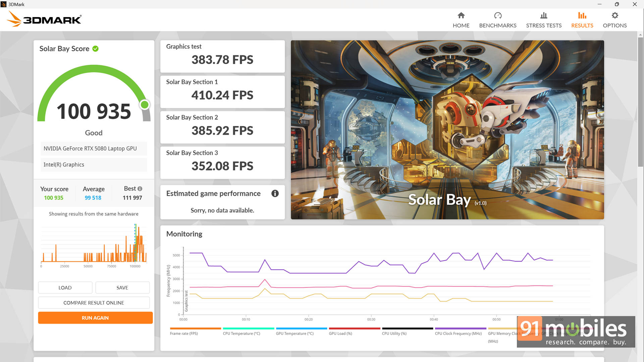Click COMPARE RESULT ONLINE button

coord(94,303)
